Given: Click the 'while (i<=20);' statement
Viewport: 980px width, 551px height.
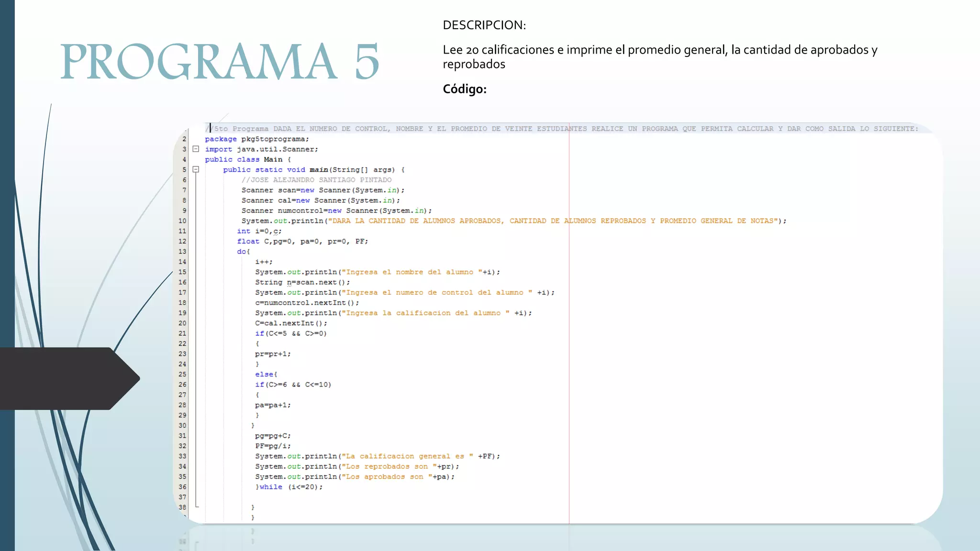Looking at the screenshot, I should [x=289, y=487].
